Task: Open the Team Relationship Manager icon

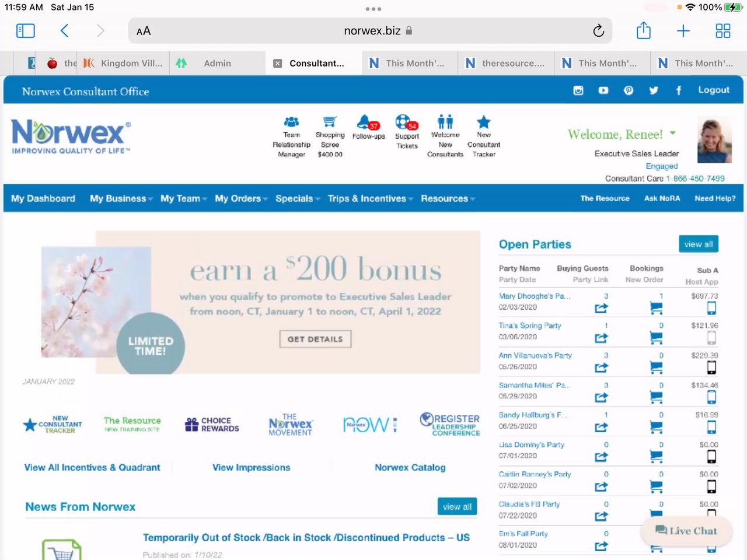Action: 291,123
